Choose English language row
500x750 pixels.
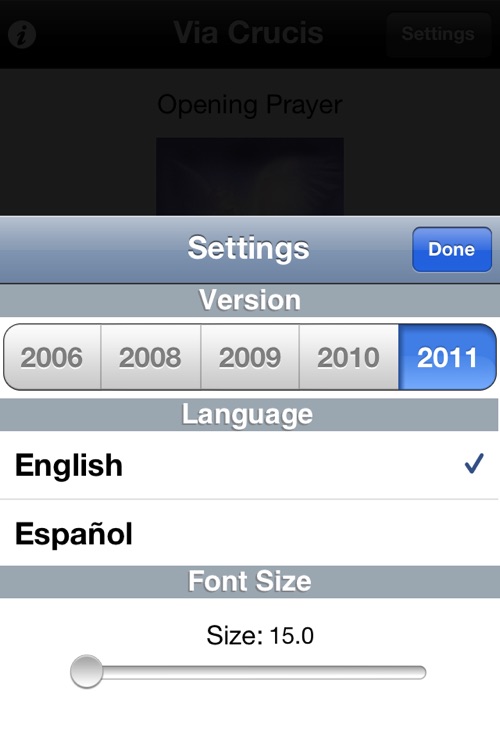click(x=250, y=465)
